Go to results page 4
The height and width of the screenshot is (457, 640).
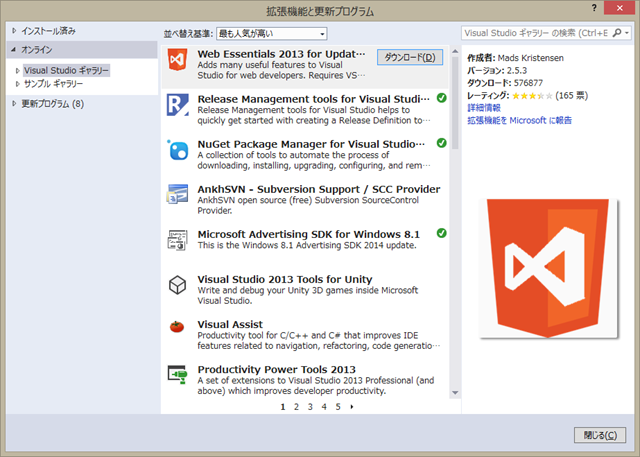pos(324,407)
